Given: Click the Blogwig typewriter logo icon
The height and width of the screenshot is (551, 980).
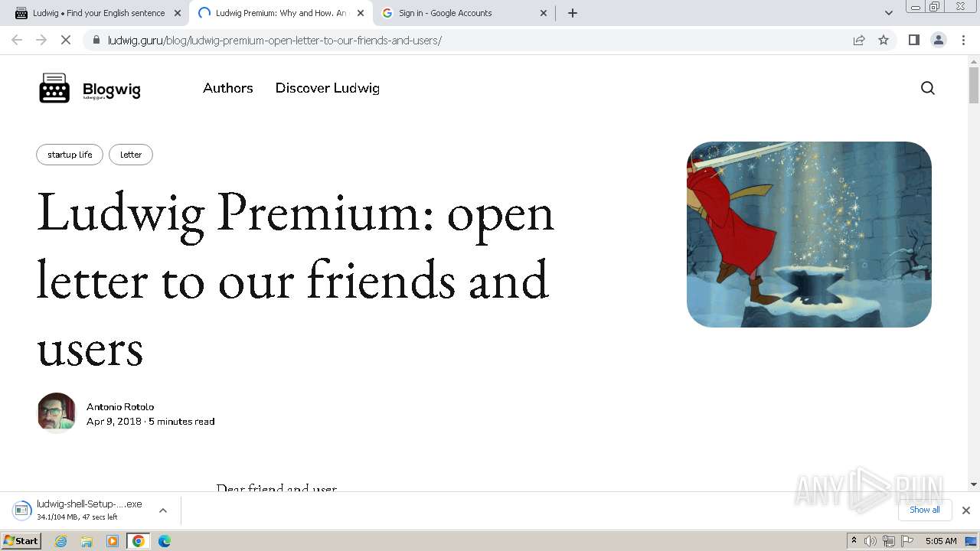Looking at the screenshot, I should pyautogui.click(x=54, y=88).
